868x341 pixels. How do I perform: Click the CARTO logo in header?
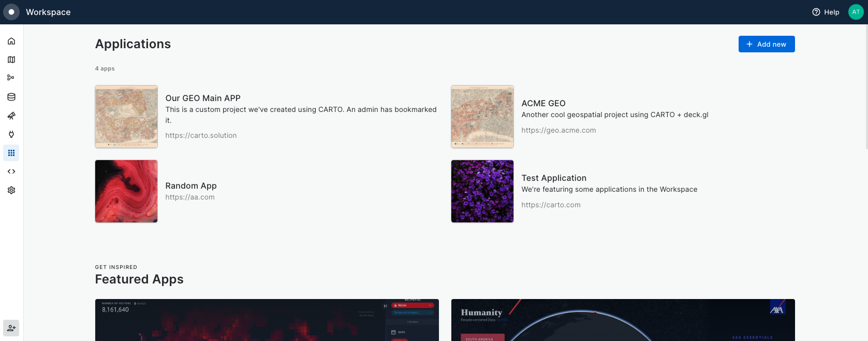click(x=11, y=12)
